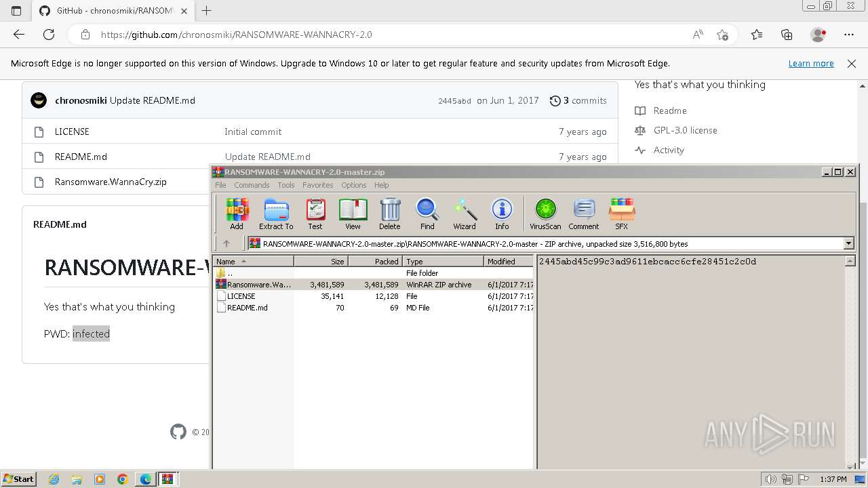Click the 2445abd commit hash
This screenshot has width=868, height=488.
pos(454,101)
